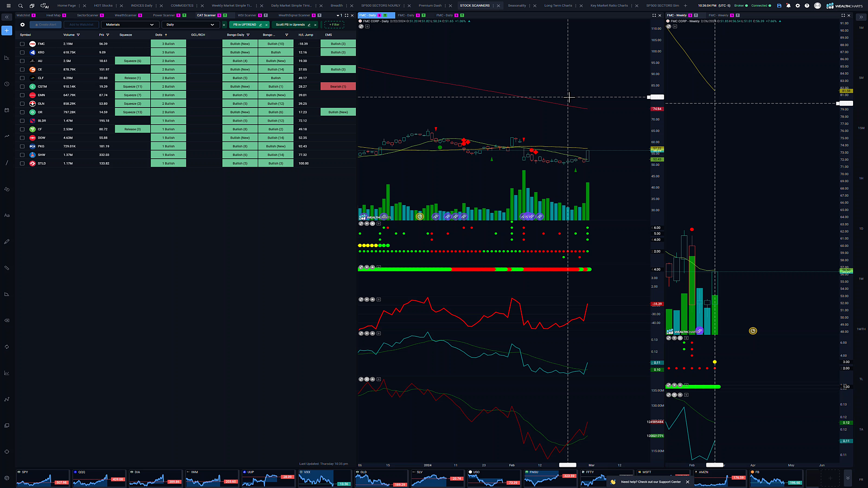Switch to Seasonality workspace tab
Screen dimensions: 868x488
click(517, 6)
